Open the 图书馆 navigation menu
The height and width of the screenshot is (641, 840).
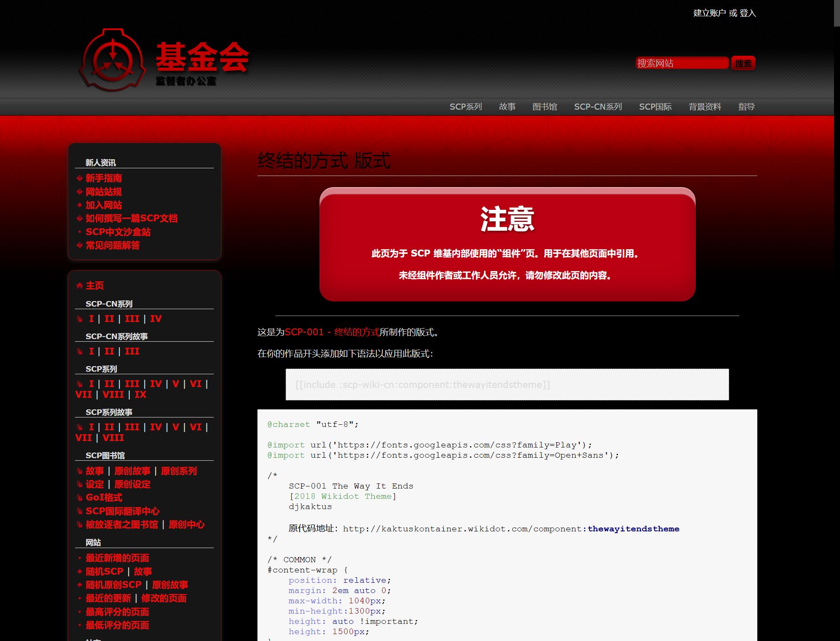544,107
